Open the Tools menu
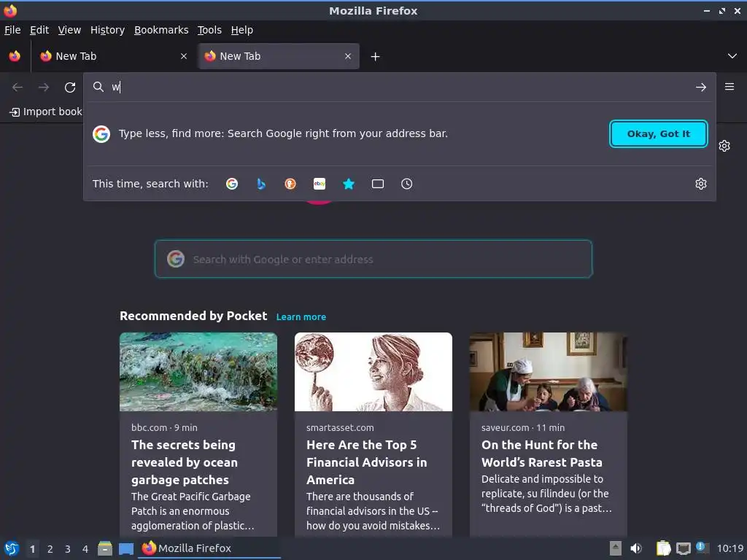This screenshot has height=560, width=747. pyautogui.click(x=209, y=30)
